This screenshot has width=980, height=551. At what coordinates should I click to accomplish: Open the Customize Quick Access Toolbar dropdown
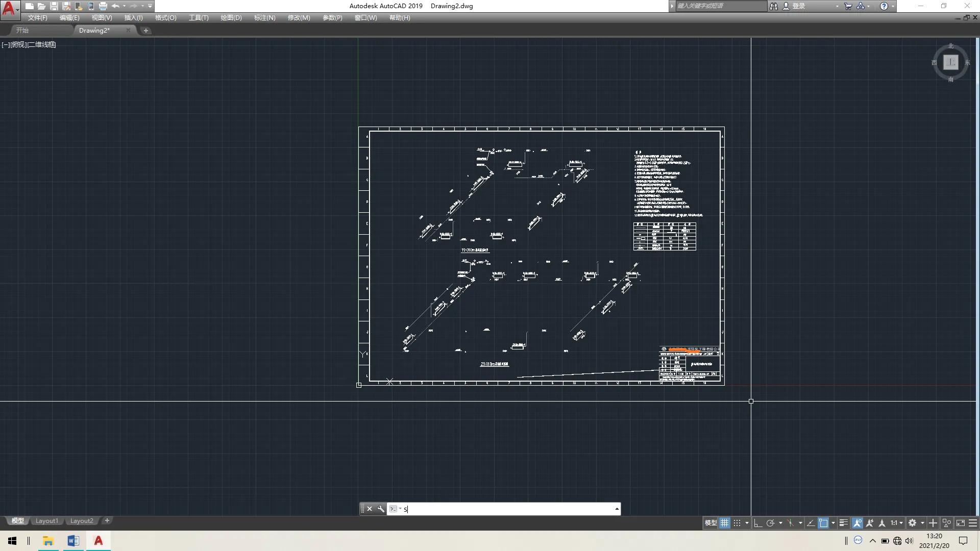point(150,6)
